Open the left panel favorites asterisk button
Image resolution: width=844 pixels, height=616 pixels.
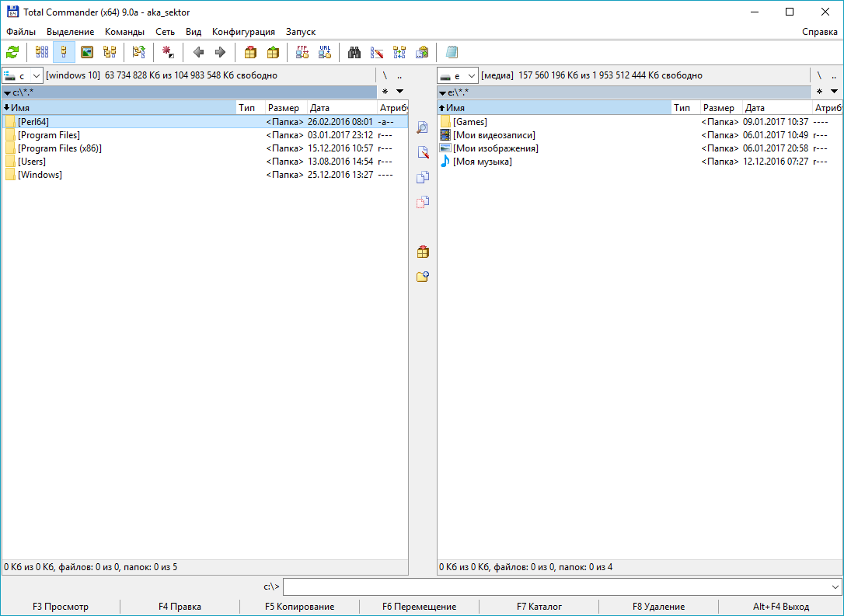(x=385, y=92)
